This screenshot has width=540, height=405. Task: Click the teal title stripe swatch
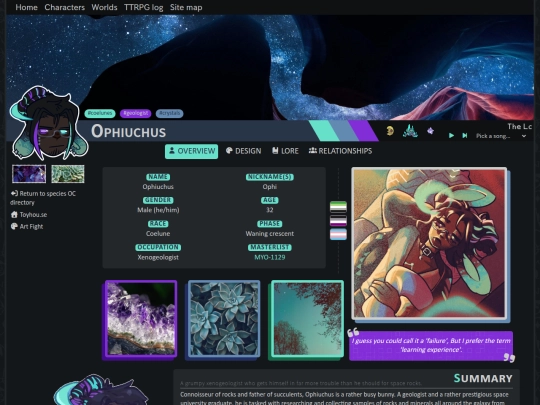pos(324,131)
